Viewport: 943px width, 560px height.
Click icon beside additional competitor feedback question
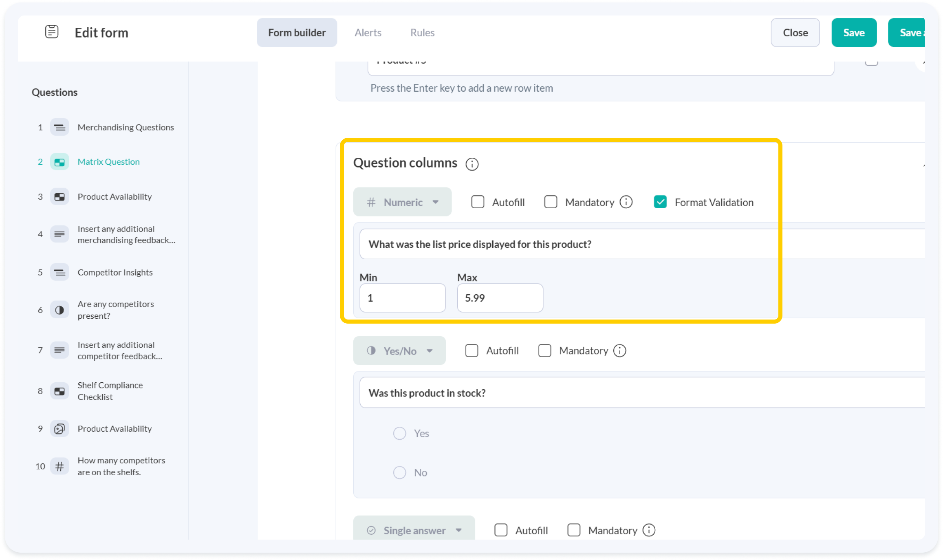coord(59,350)
